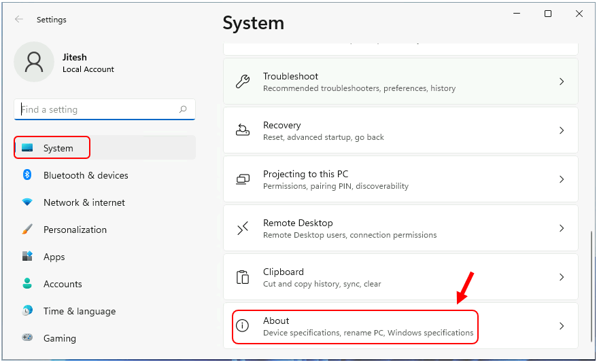Maximize the Settings window
Screen dimensions: 599x364
pos(548,14)
